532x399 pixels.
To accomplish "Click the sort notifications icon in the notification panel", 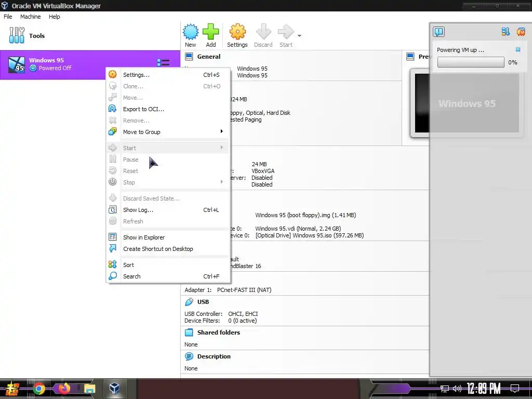I will tap(506, 32).
